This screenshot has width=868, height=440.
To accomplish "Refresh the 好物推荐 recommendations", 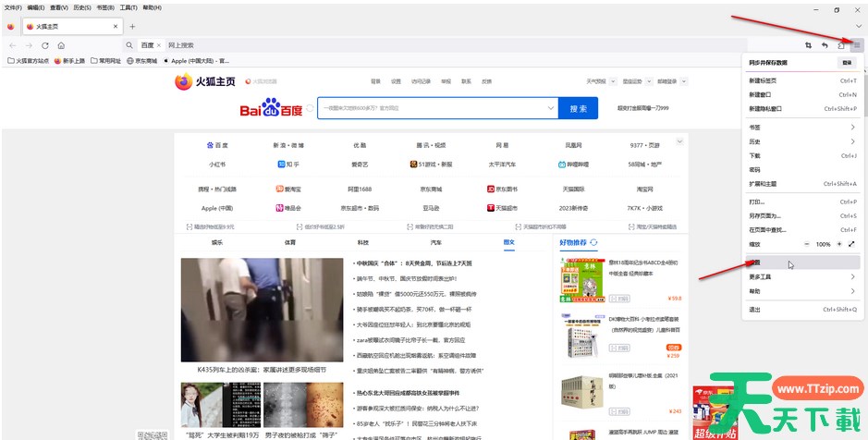I will [x=594, y=242].
